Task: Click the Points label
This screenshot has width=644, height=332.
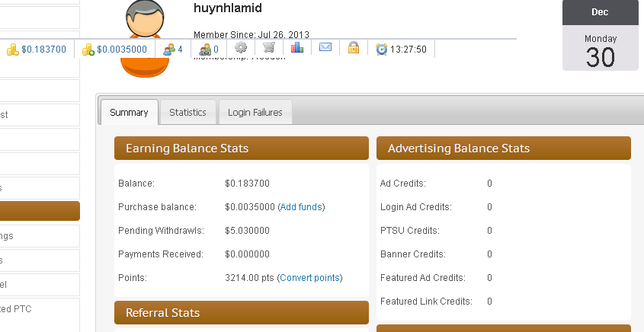Action: pyautogui.click(x=133, y=278)
